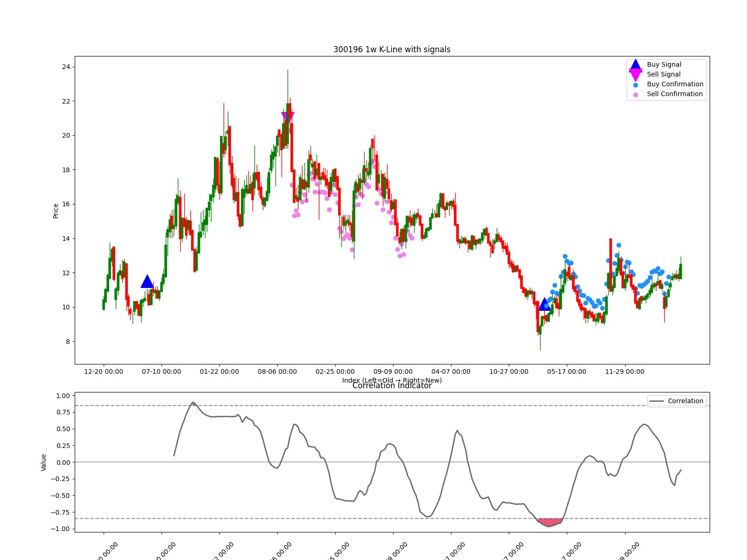Click the x-axis date '05-17 00:00'

click(567, 371)
